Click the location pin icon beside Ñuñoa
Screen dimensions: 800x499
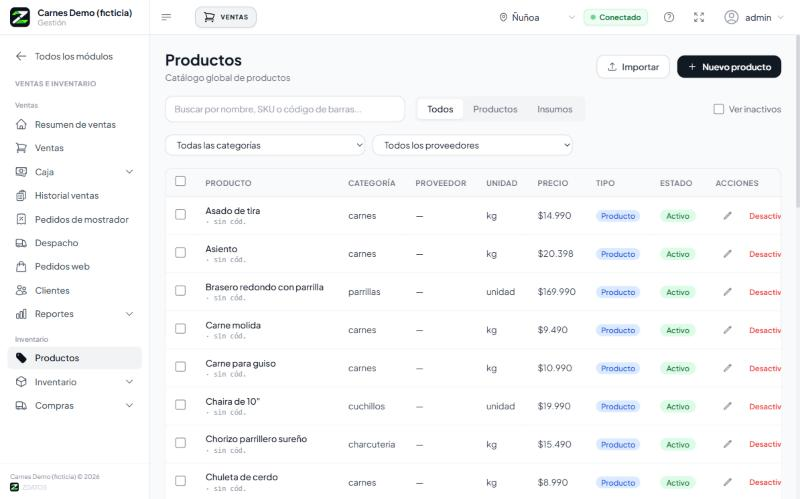[503, 17]
